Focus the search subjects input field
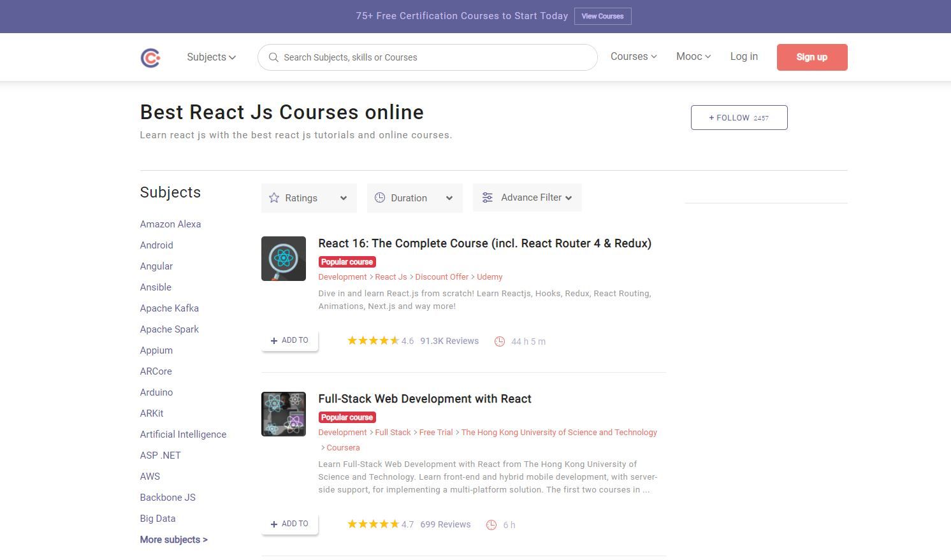 433,57
